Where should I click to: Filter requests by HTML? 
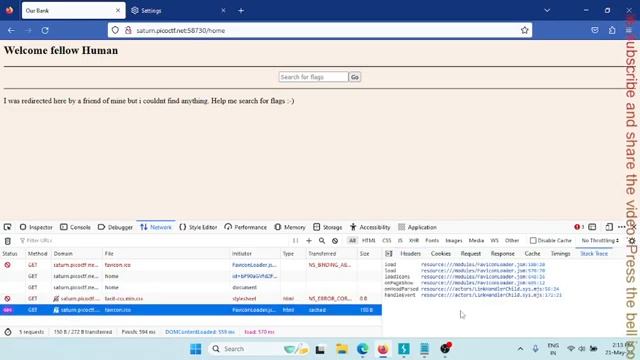tap(369, 241)
